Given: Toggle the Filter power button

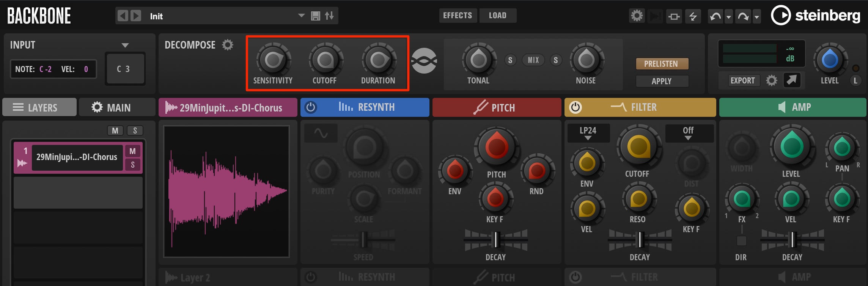Looking at the screenshot, I should point(576,107).
